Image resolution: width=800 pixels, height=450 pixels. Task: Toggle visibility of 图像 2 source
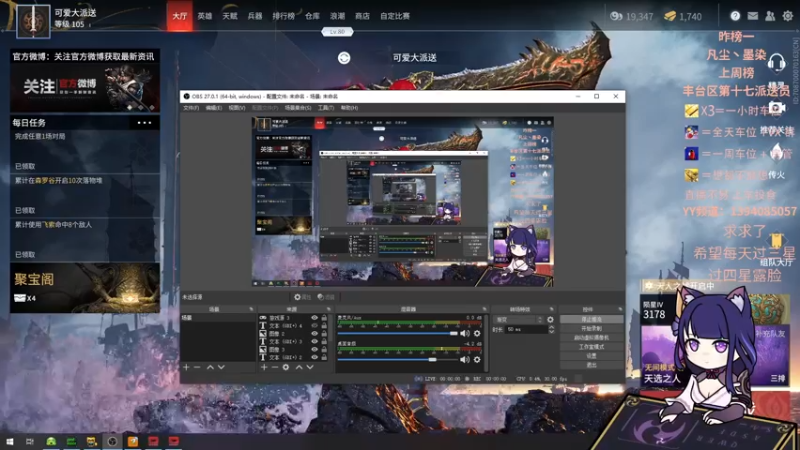click(x=314, y=334)
